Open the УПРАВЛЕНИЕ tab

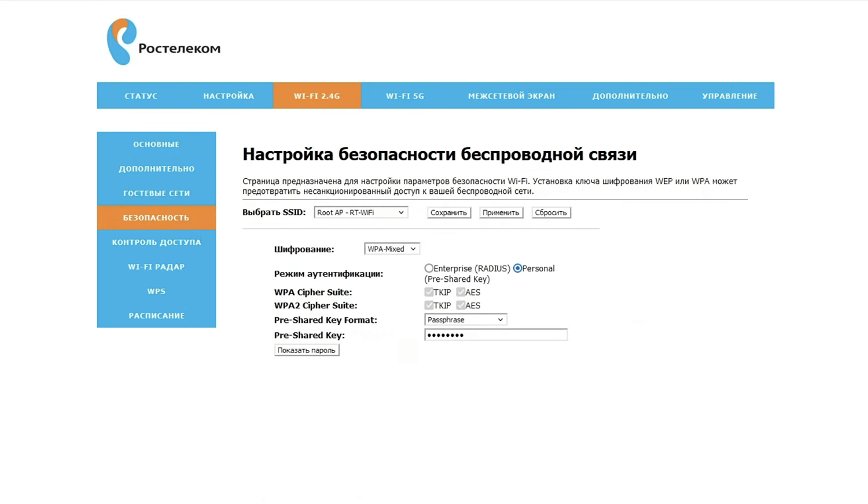click(x=729, y=96)
